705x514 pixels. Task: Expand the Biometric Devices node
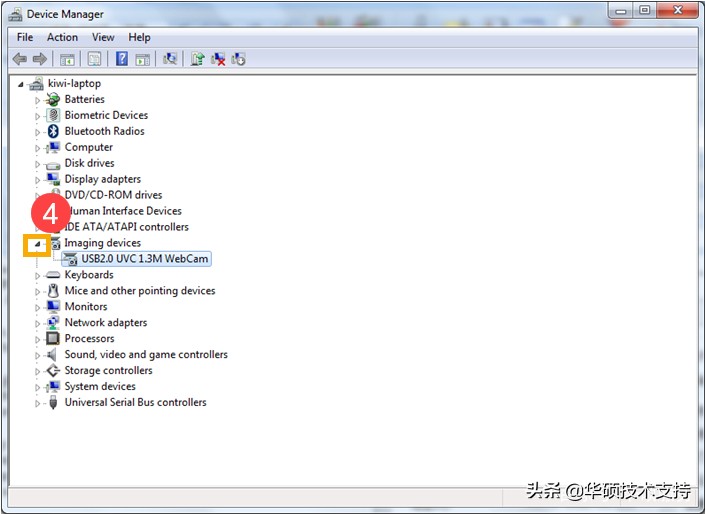[x=38, y=116]
